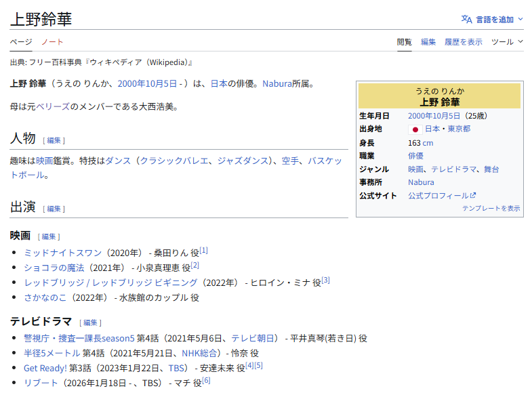The height and width of the screenshot is (395, 532).
Task: Click the Japan flag icon in infobox
Action: pos(415,129)
